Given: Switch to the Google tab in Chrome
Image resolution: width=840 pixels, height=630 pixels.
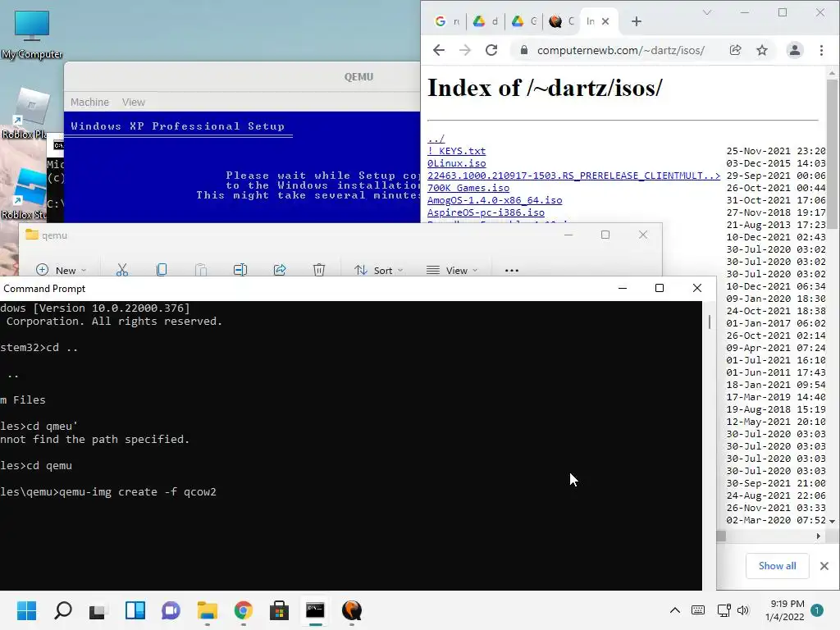Looking at the screenshot, I should (x=447, y=21).
